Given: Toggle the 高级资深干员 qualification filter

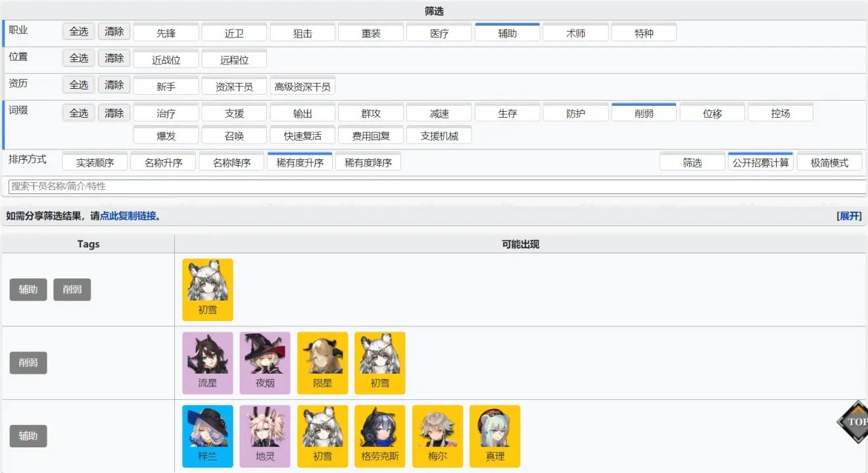Looking at the screenshot, I should click(302, 86).
